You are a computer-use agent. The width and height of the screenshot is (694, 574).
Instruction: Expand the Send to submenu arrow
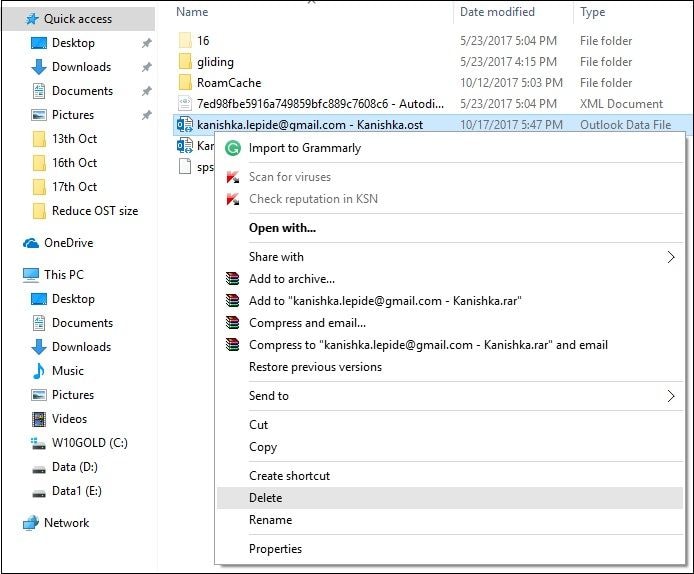coord(671,396)
